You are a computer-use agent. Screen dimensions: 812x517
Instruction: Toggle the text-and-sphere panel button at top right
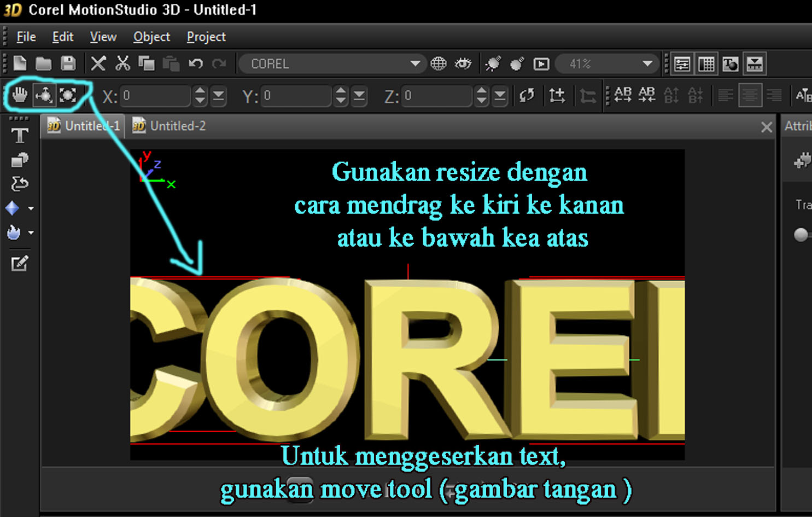click(731, 64)
